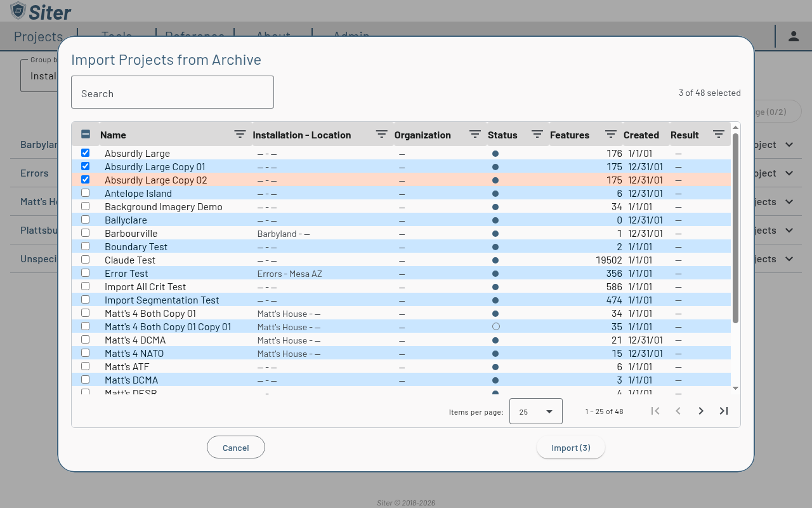Sort by the Created column header
The image size is (812, 508).
(641, 135)
